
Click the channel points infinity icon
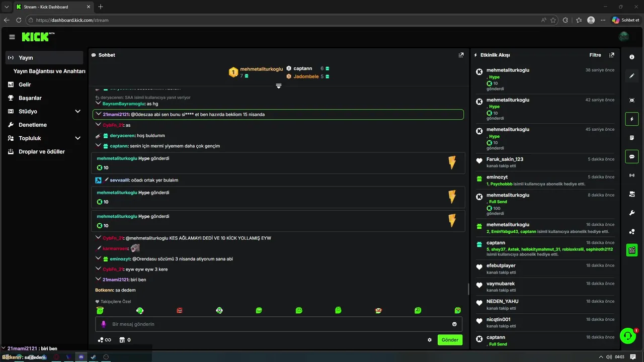pyautogui.click(x=104, y=340)
